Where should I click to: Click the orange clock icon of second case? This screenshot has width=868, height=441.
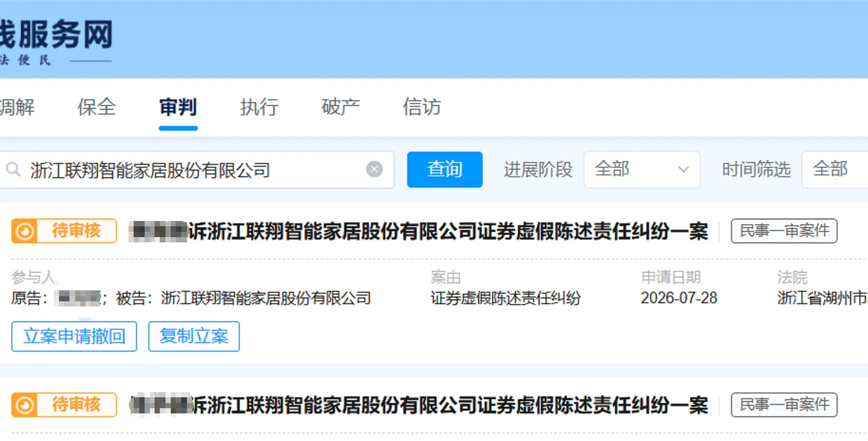(24, 405)
